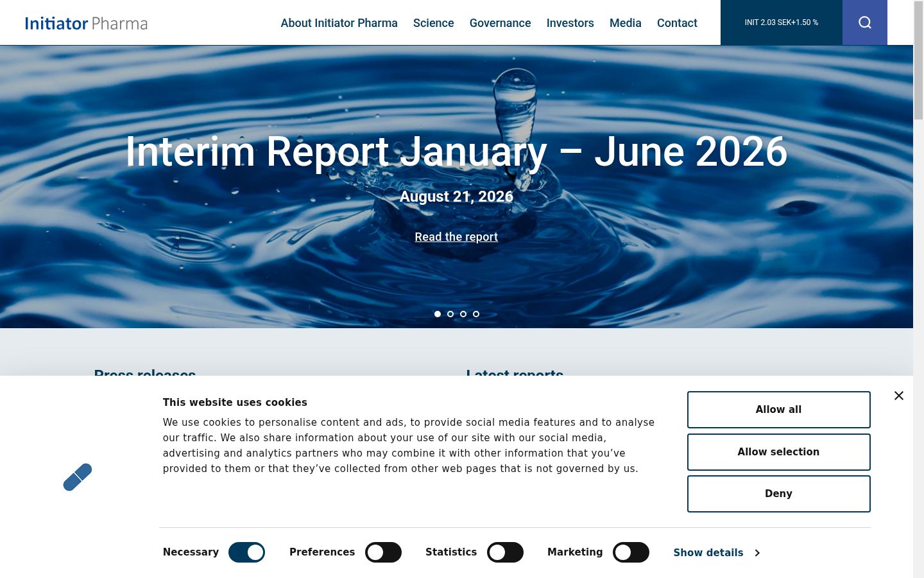Image resolution: width=924 pixels, height=578 pixels.
Task: Click the Interim Report January – June 2026 headline
Action: click(456, 152)
